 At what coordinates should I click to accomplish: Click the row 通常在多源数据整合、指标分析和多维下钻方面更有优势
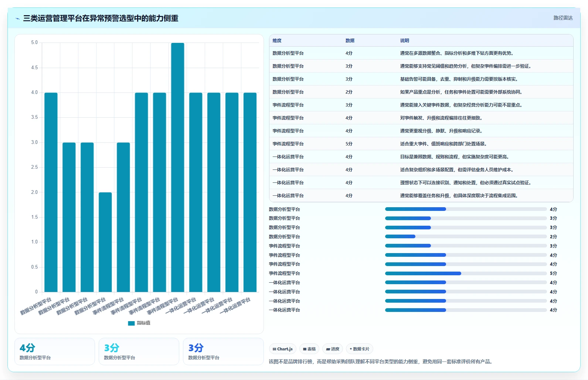[421, 53]
